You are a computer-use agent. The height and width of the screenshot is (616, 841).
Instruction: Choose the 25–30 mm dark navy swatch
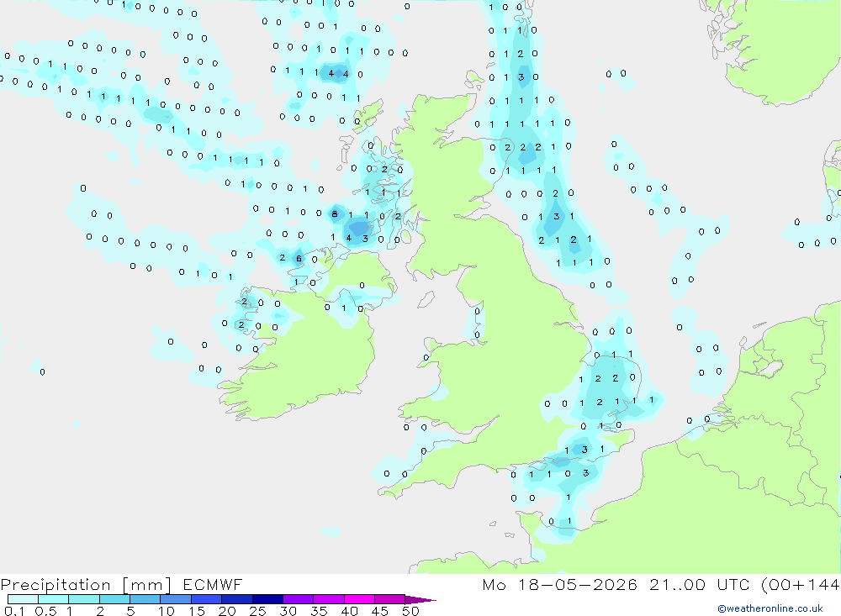coord(267,599)
